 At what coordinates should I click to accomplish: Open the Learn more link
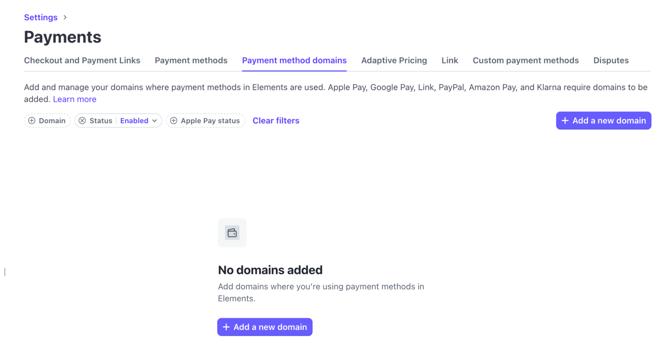click(x=75, y=99)
